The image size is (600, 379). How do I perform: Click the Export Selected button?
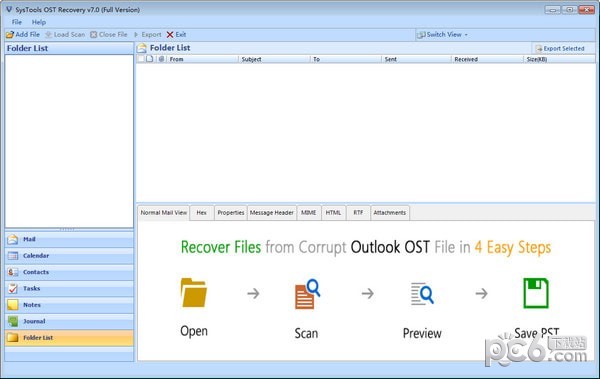coord(560,49)
